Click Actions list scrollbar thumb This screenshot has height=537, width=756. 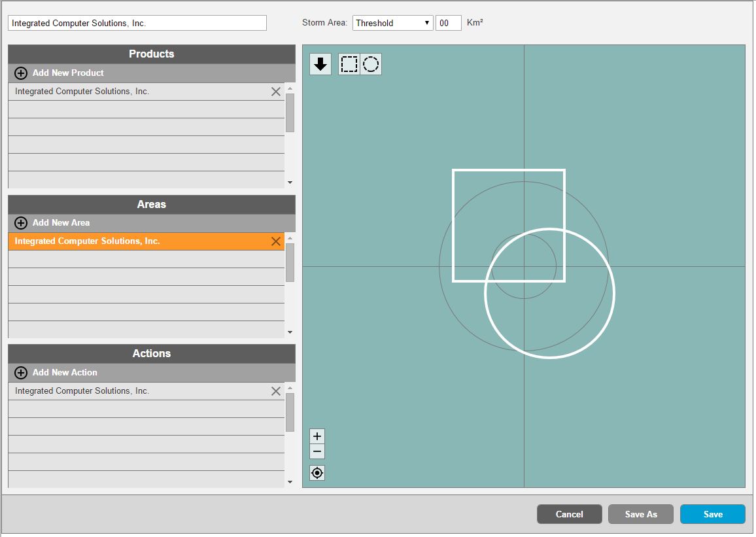tap(290, 413)
